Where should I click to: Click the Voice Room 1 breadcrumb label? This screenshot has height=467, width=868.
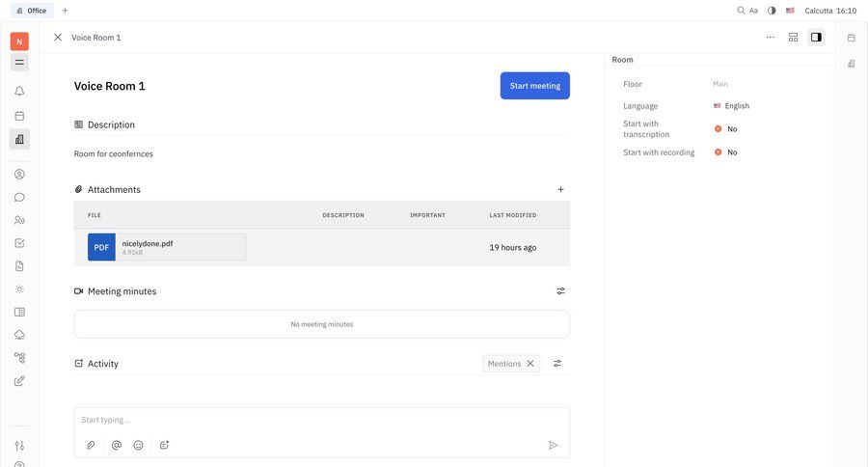pos(95,37)
